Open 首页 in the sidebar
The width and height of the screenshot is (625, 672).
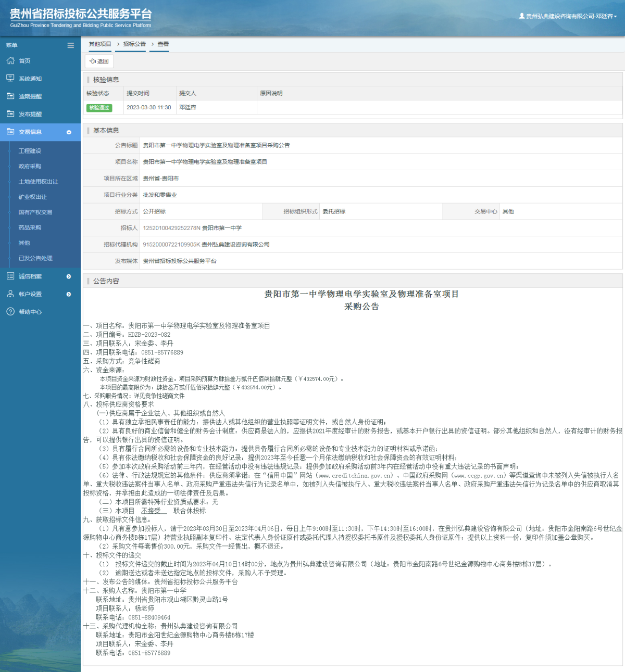(24, 61)
